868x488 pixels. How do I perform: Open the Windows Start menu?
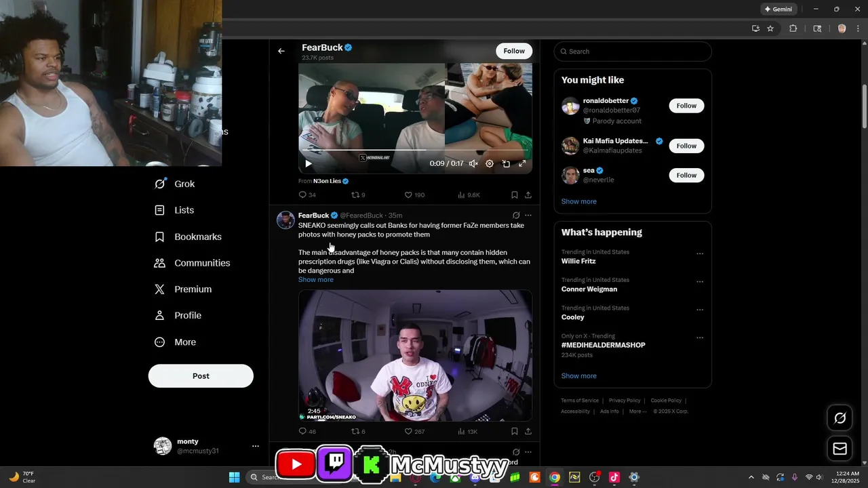click(234, 477)
